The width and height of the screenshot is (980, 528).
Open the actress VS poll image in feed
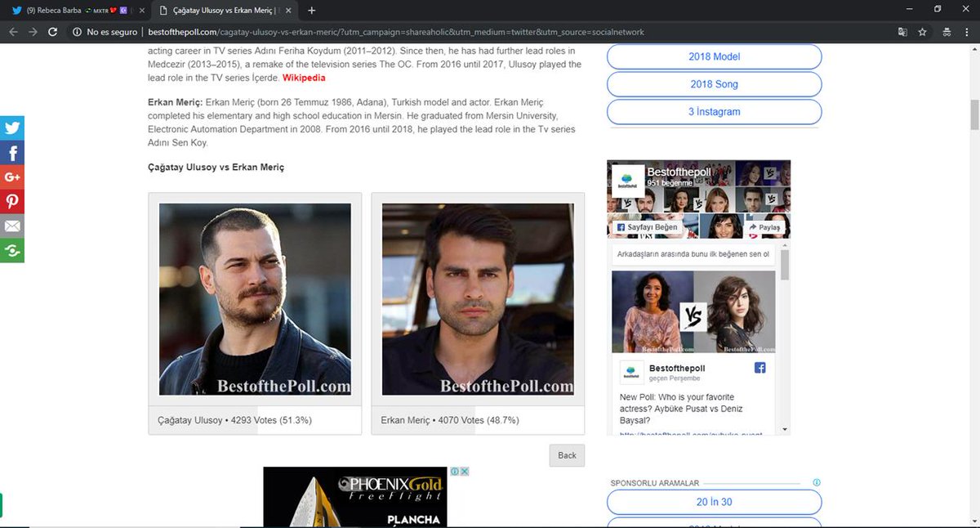(x=693, y=312)
